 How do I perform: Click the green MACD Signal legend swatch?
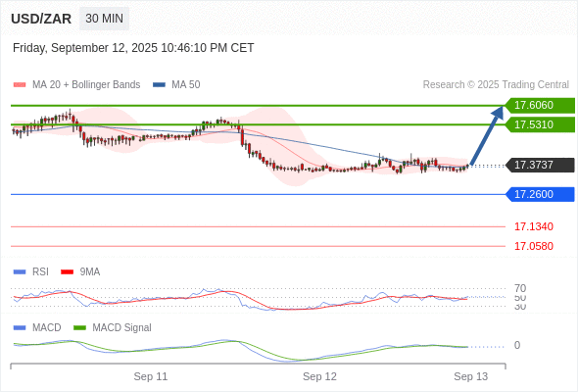(79, 328)
